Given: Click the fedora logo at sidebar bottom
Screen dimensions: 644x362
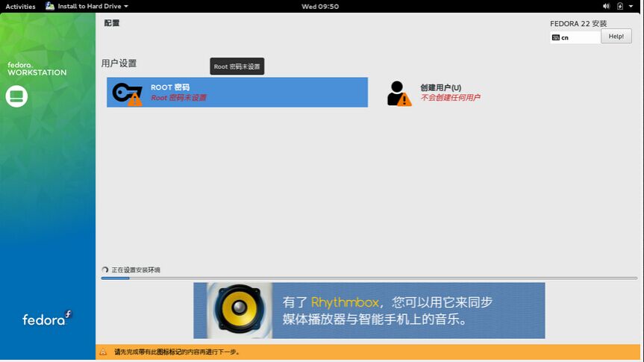Looking at the screenshot, I should (47, 318).
